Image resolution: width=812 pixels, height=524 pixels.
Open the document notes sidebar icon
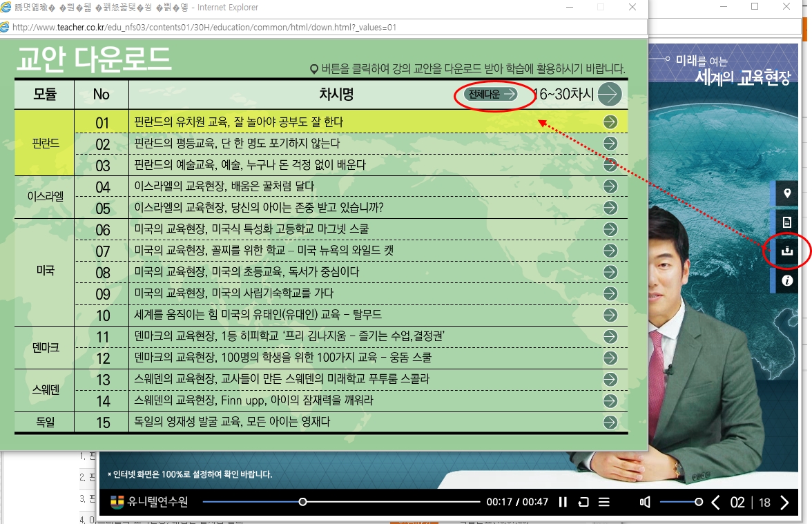pos(787,222)
